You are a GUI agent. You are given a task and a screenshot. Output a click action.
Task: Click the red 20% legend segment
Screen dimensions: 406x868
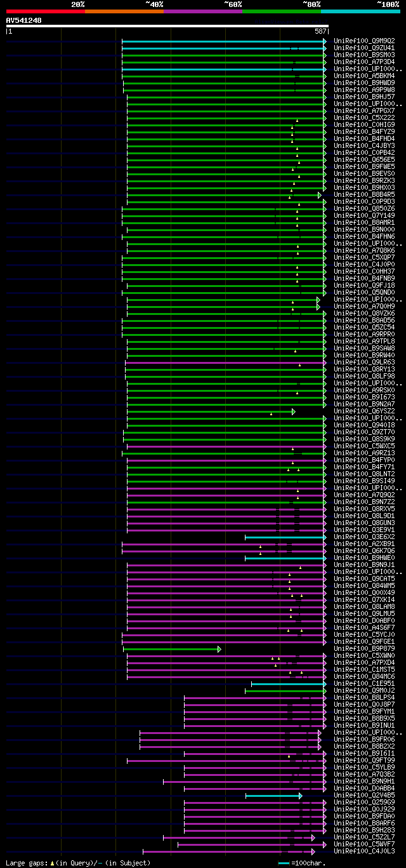[45, 11]
